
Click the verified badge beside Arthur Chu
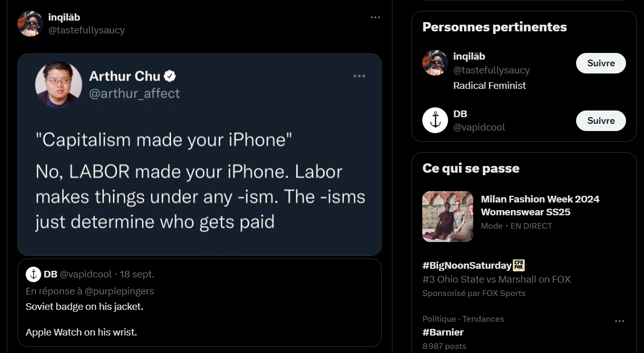tap(170, 77)
